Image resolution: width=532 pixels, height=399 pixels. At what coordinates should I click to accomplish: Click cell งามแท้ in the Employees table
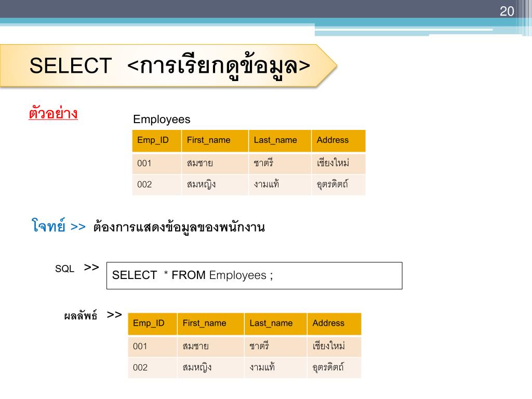coord(280,184)
